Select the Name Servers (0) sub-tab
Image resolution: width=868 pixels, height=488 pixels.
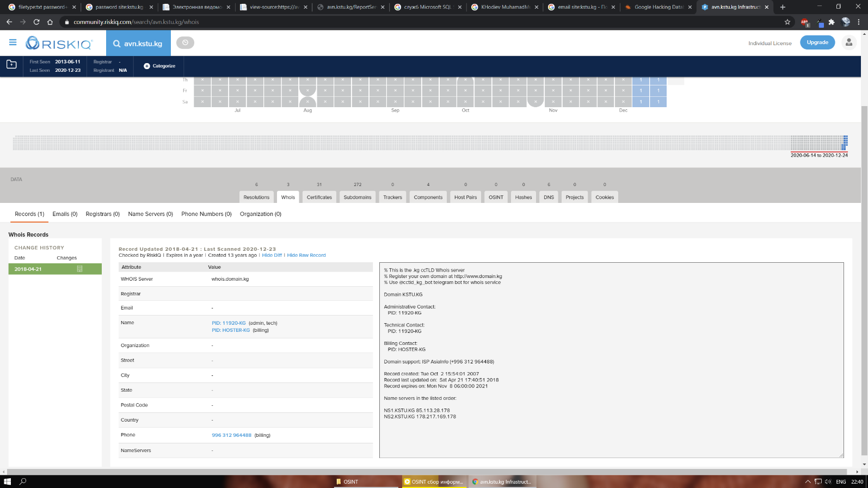tap(150, 214)
